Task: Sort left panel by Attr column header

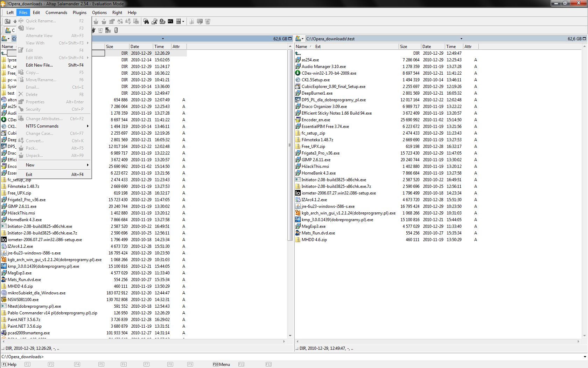Action: pyautogui.click(x=178, y=46)
